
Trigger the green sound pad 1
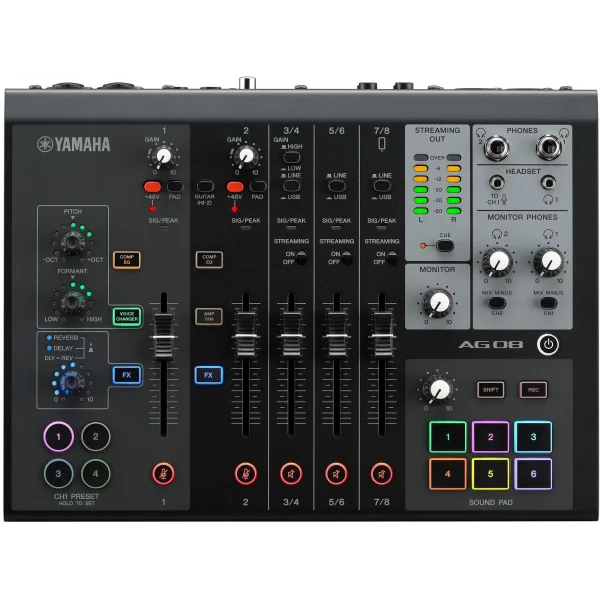click(448, 437)
